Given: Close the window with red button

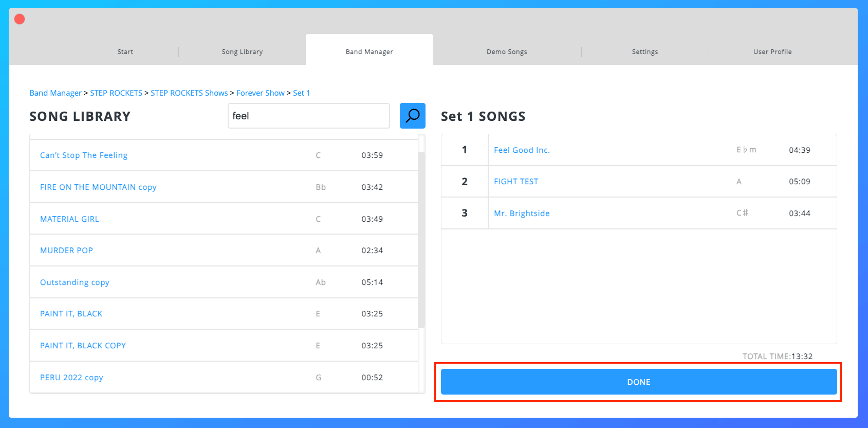Looking at the screenshot, I should tap(20, 19).
